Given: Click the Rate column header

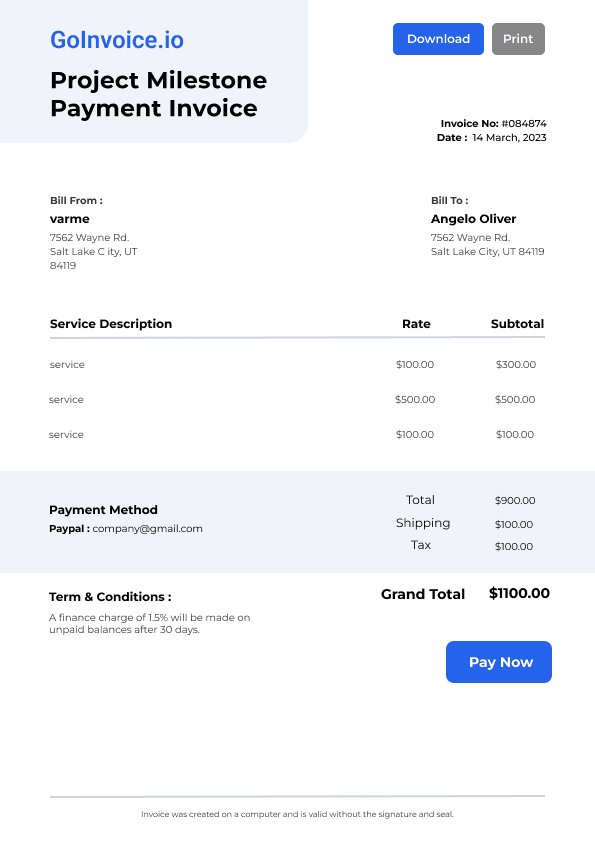Looking at the screenshot, I should (416, 324).
